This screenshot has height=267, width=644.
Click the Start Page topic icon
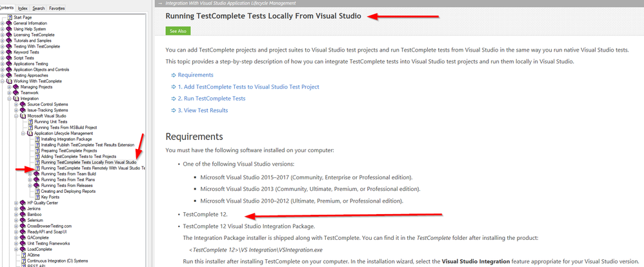click(10, 17)
